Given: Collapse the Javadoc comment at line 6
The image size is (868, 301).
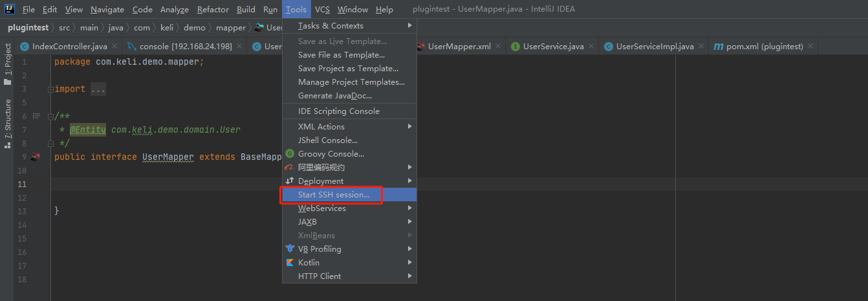Looking at the screenshot, I should (x=50, y=116).
